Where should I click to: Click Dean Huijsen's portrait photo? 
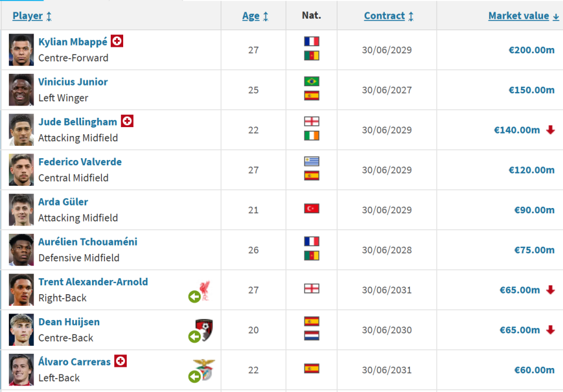tap(21, 330)
